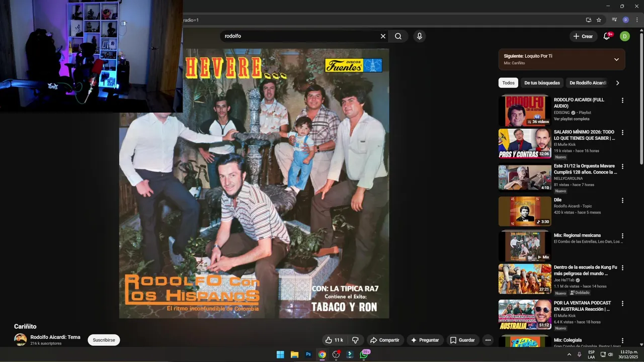Select the De tus búsquedas chip
This screenshot has width=644, height=362.
542,83
